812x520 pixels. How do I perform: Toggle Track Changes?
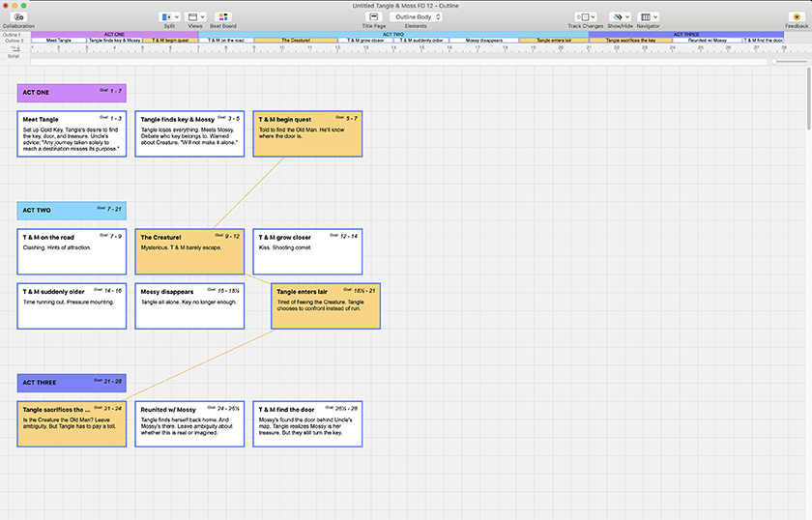tap(585, 16)
